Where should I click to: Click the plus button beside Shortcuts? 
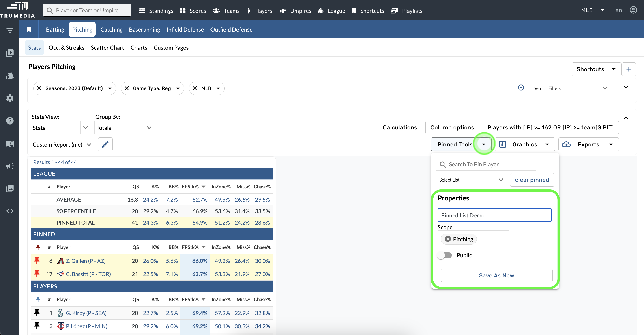click(629, 69)
